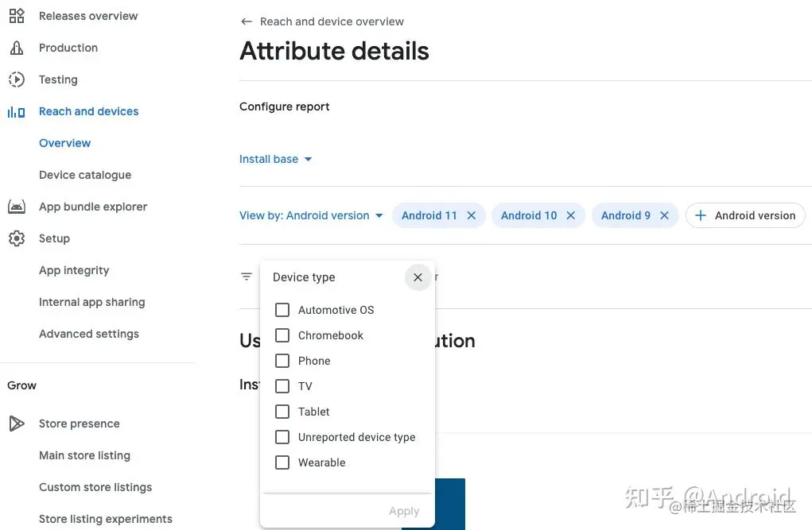
Task: Expand View by: Android version dropdown
Action: coord(311,215)
